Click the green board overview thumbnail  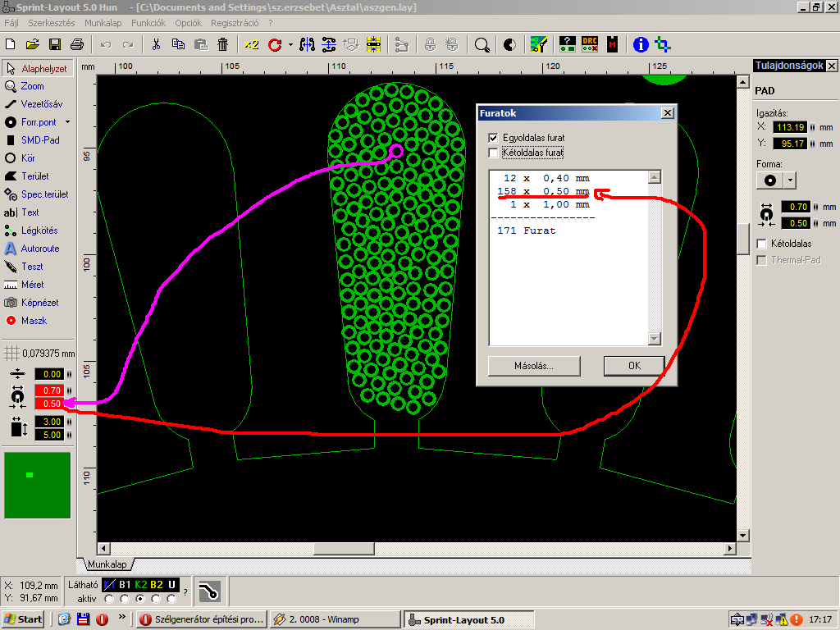click(x=38, y=486)
